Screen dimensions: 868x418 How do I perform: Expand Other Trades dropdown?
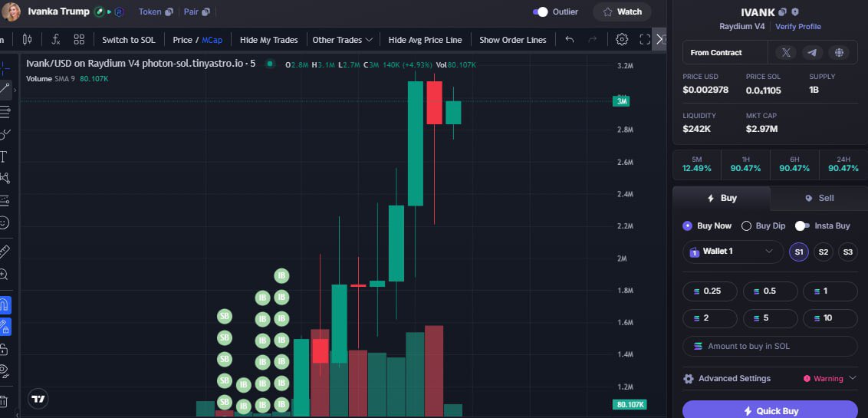coord(342,40)
